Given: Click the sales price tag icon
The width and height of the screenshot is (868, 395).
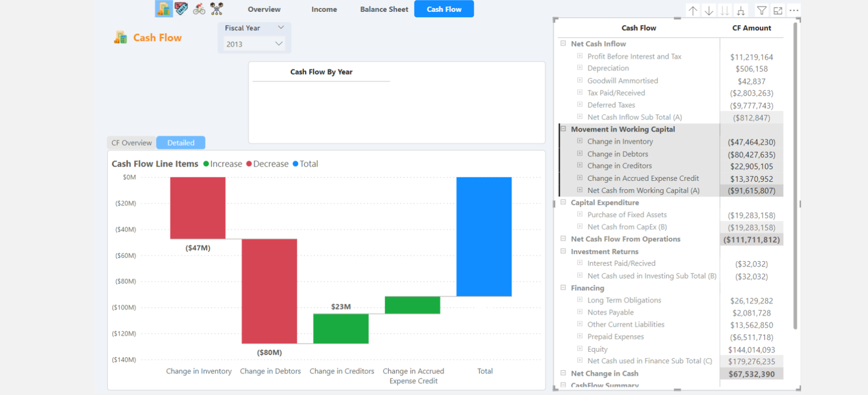Looking at the screenshot, I should 181,9.
